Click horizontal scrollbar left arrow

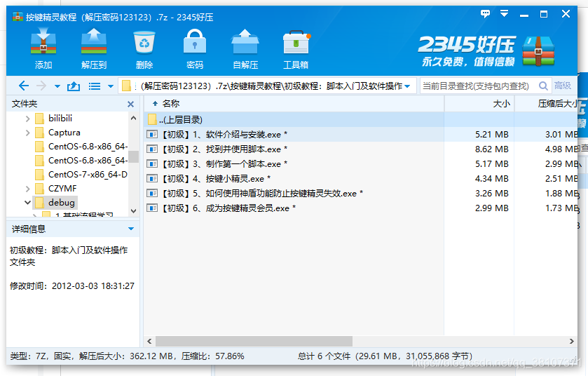tap(149, 341)
